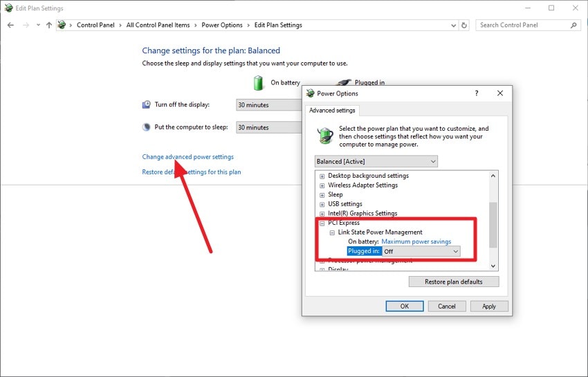This screenshot has height=377, width=588.
Task: Expand Wireless Adapter Settings node
Action: [x=322, y=185]
